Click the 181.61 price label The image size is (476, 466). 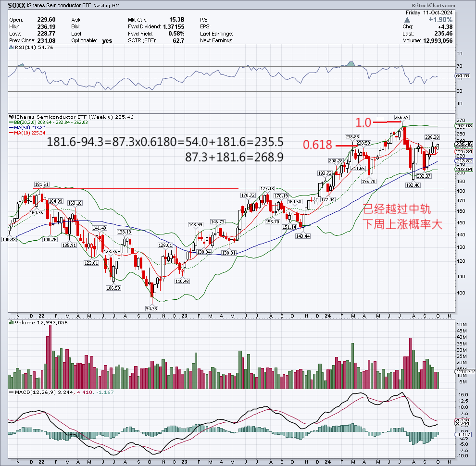41,184
